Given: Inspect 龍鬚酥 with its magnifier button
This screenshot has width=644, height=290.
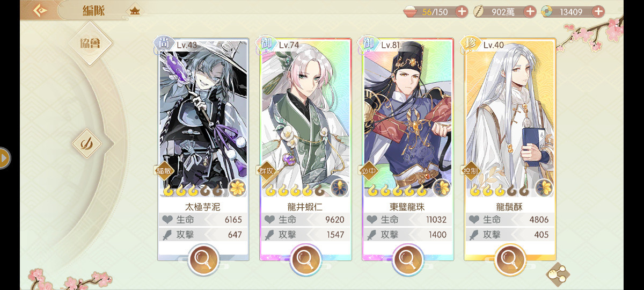Looking at the screenshot, I should [510, 260].
